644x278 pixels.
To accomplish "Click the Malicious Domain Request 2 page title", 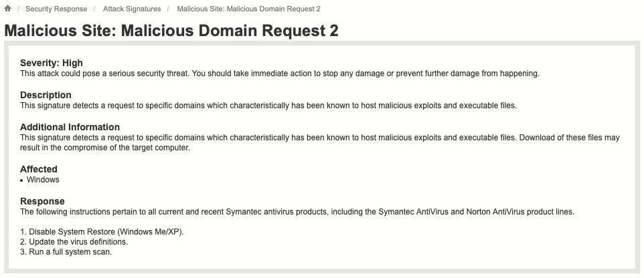I will tap(171, 31).
